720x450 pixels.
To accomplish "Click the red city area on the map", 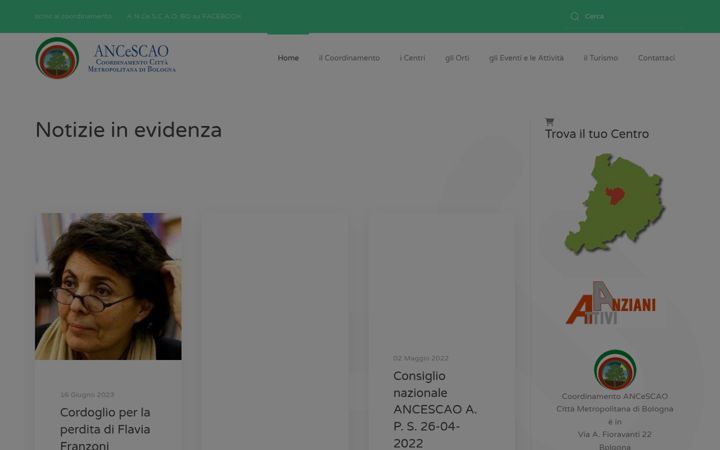I will click(614, 195).
